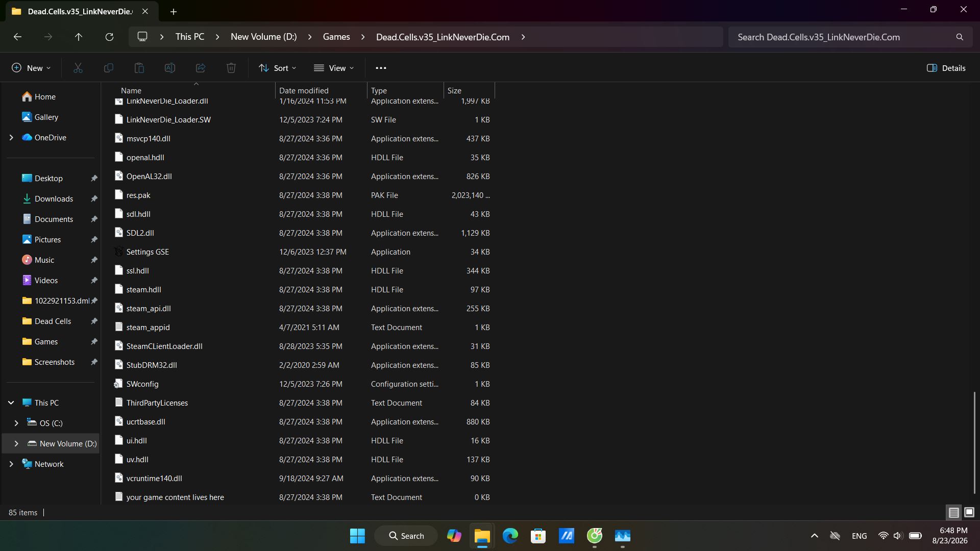Select 'your game content lives here' file
This screenshot has height=551, width=980.
(x=302, y=497)
